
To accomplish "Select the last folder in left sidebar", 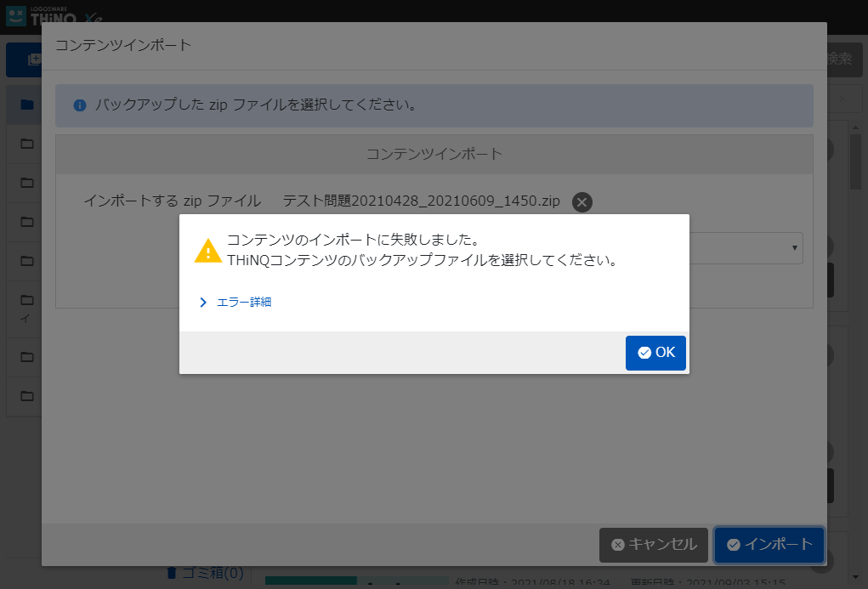I will 27,395.
